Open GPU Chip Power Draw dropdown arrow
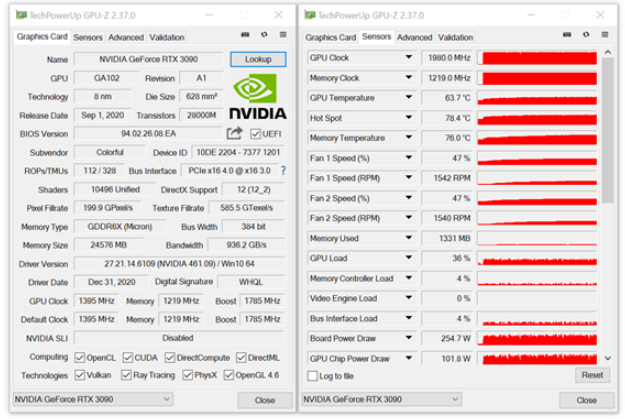 (x=409, y=358)
